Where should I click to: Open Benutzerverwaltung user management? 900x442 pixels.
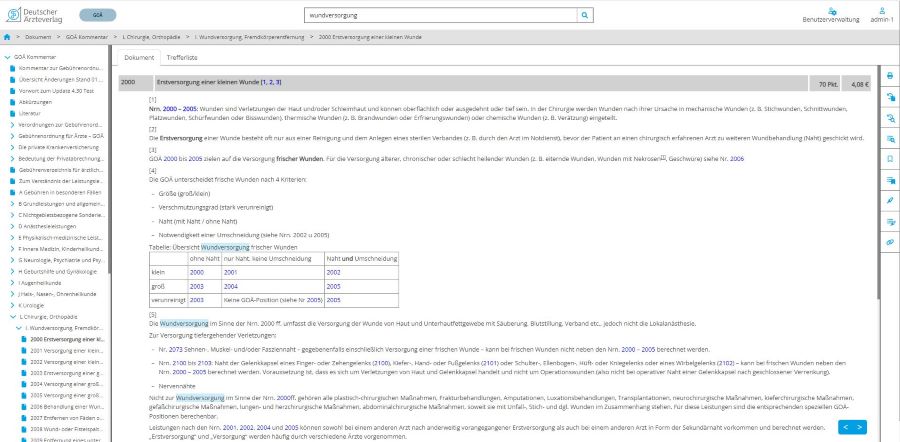[830, 15]
